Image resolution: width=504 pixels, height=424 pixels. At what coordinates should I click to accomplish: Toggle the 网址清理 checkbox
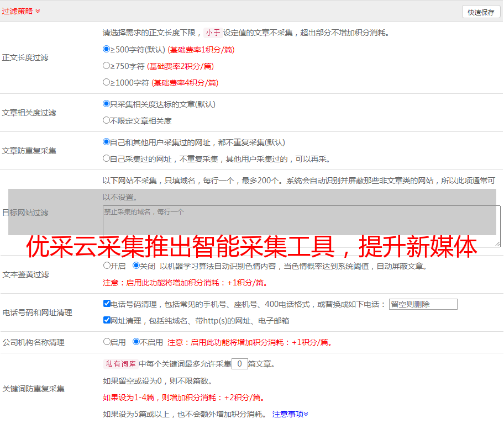pos(107,320)
